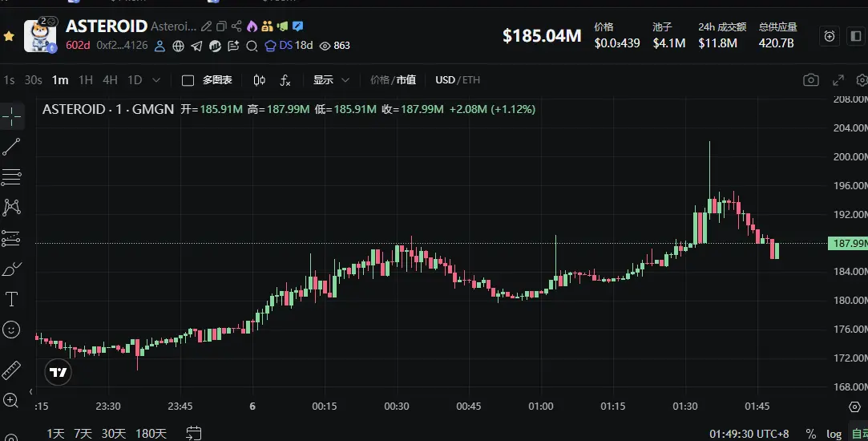
Task: Set range to 30天
Action: tap(114, 433)
